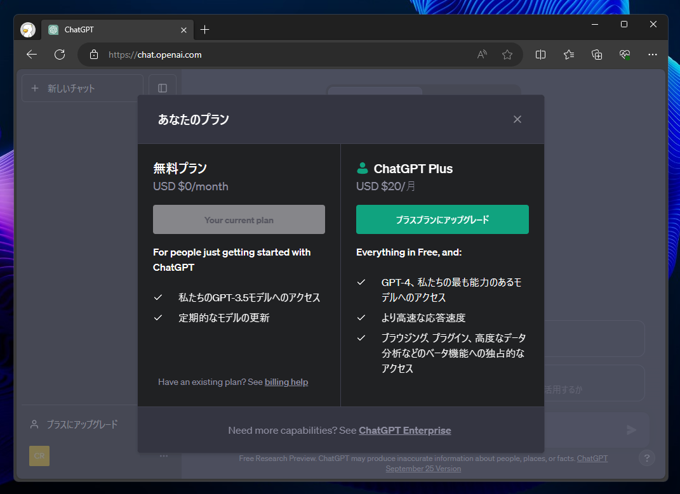Open browser essentials heart icon
Screen dimensions: 680x494
624,55
